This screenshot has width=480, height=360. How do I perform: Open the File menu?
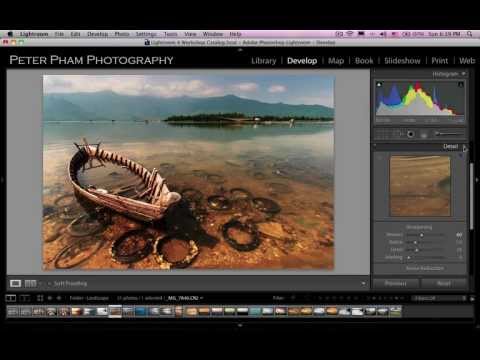coord(59,34)
